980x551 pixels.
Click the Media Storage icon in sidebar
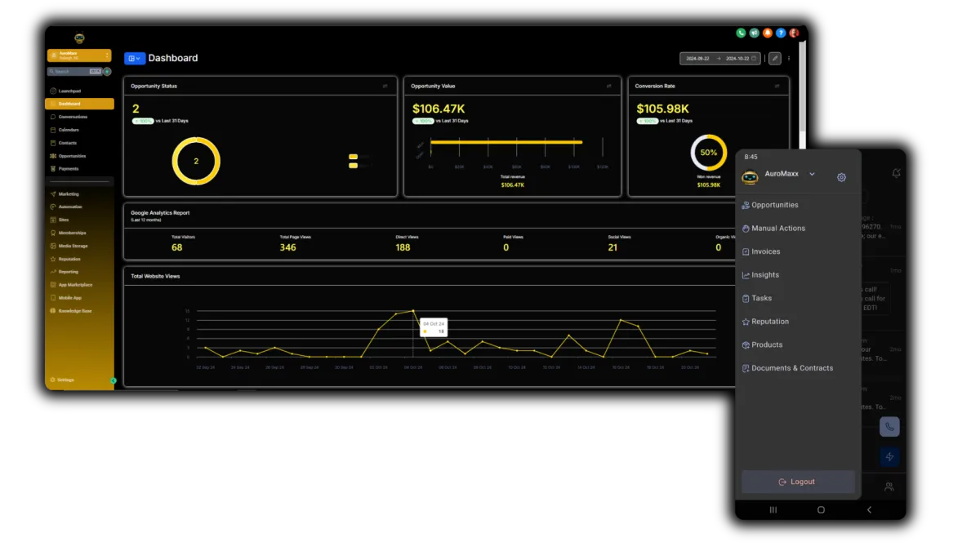point(53,246)
